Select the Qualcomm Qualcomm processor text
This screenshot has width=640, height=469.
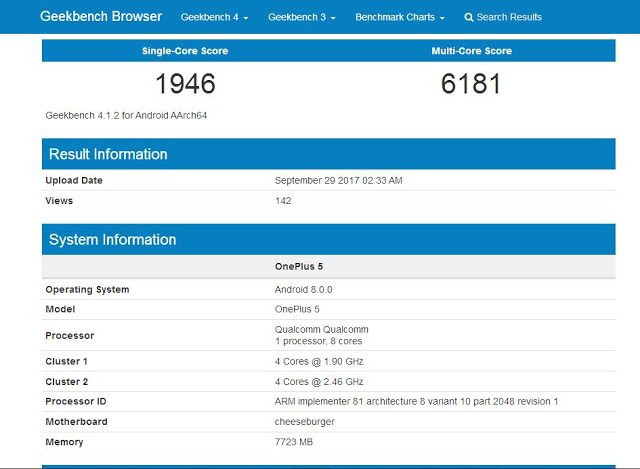[x=322, y=329]
